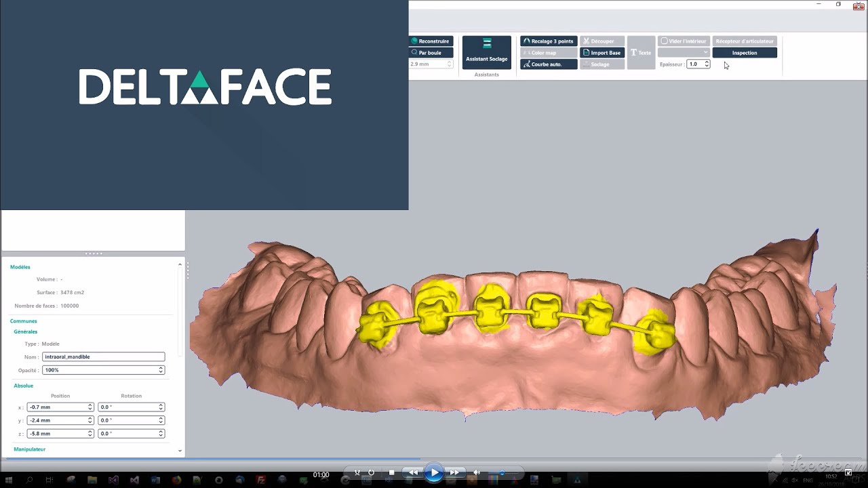Click the Manipulateur section header
Viewport: 868px width, 488px height.
[x=30, y=449]
